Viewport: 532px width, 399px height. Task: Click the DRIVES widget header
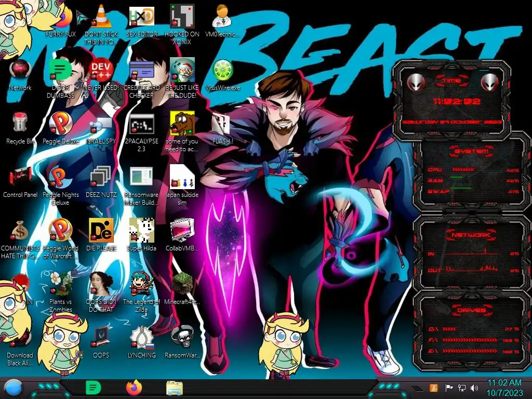pyautogui.click(x=471, y=310)
